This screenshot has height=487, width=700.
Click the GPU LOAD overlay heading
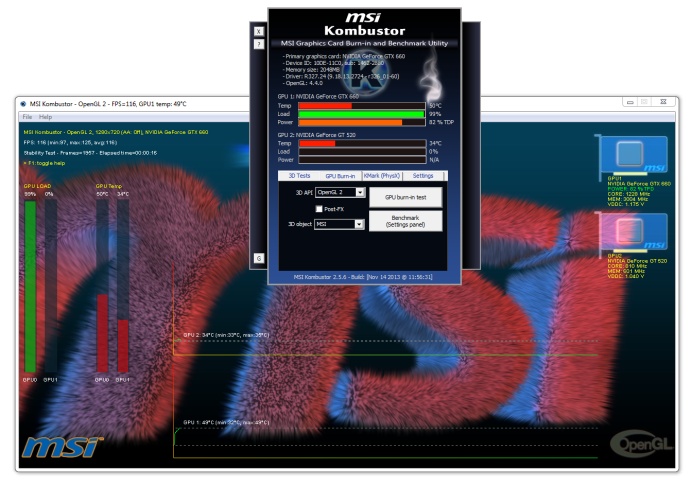point(38,186)
